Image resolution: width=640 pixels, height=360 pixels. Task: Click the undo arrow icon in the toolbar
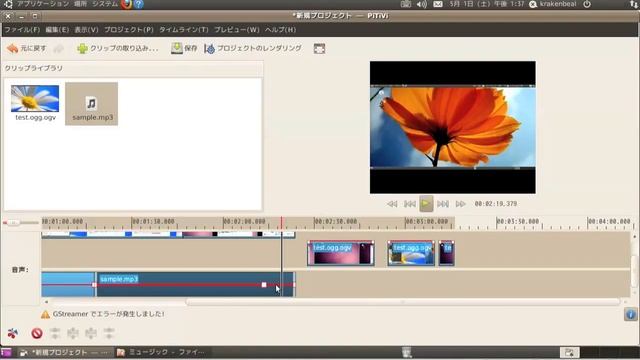point(13,49)
